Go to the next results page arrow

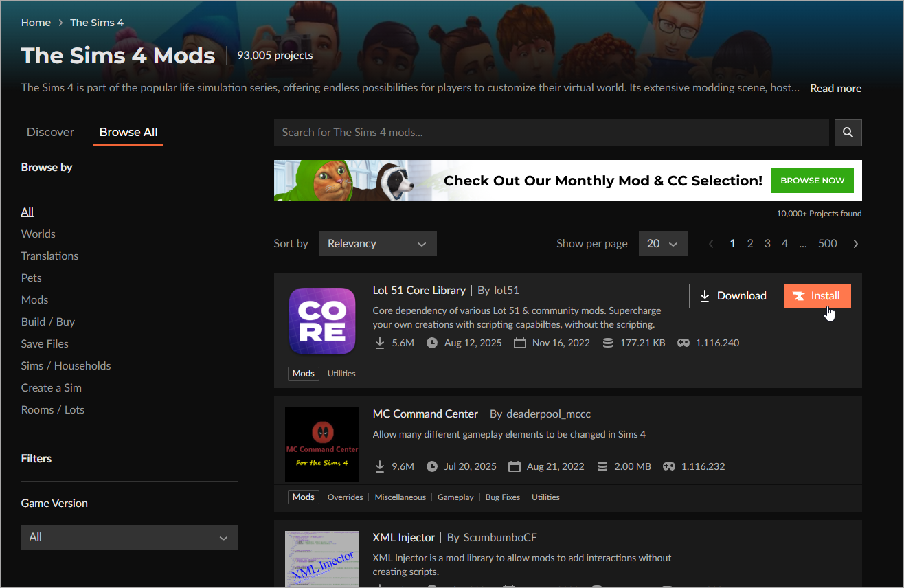click(855, 244)
